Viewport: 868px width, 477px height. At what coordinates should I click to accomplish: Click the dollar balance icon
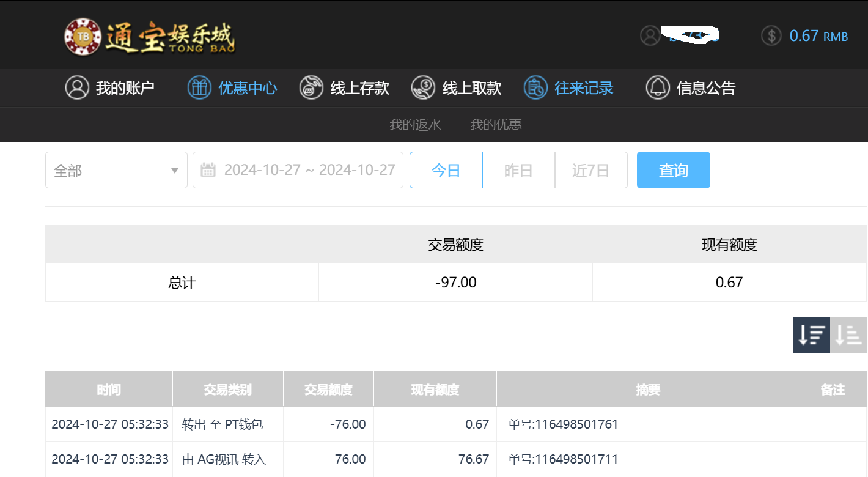pos(771,35)
